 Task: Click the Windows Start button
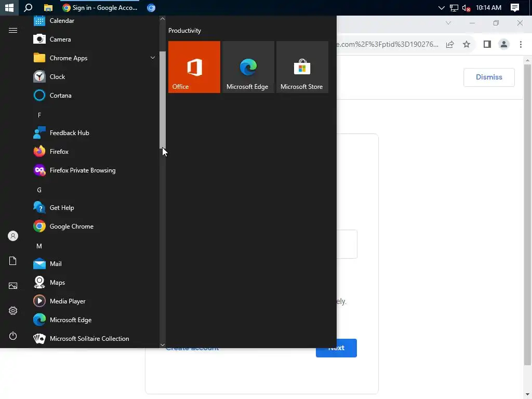[x=9, y=7]
